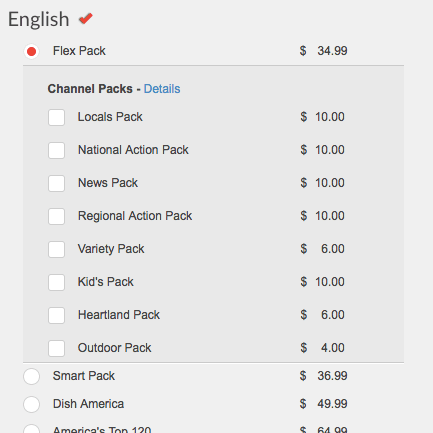Click the Flex Pack label text
The width and height of the screenshot is (433, 433).
click(79, 51)
